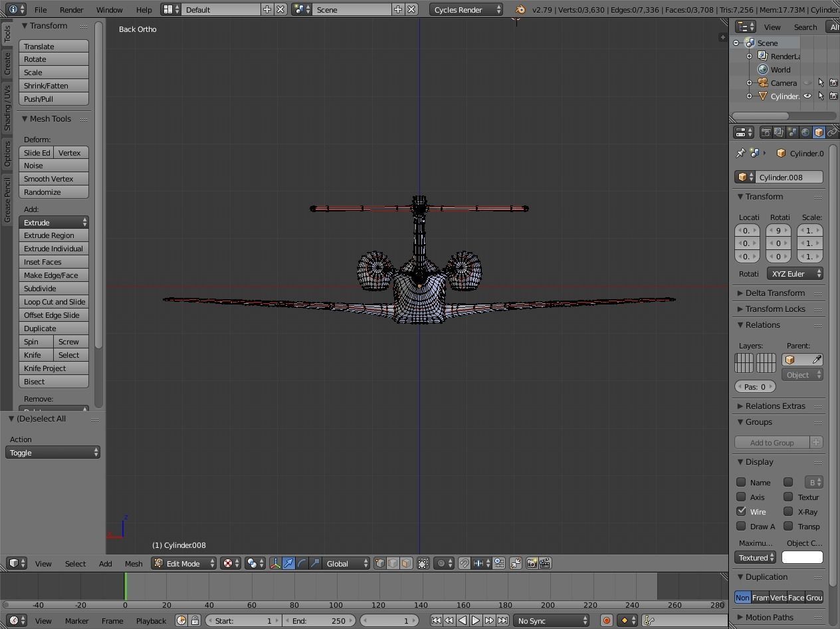
Task: Pin the properties context with pushpin icon
Action: [x=740, y=153]
